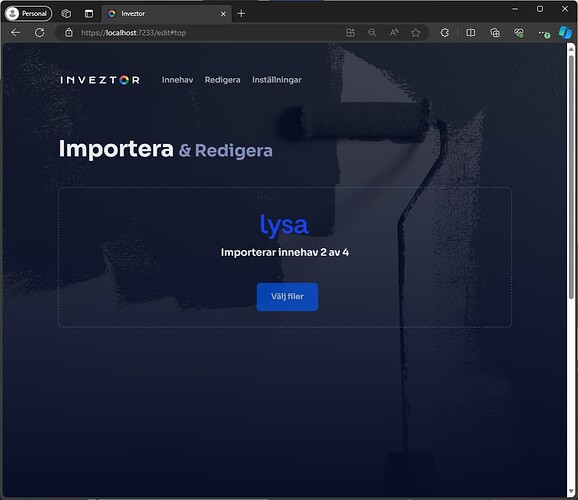Screen dimensions: 578x500
Task: View site information lock icon
Action: click(69, 33)
